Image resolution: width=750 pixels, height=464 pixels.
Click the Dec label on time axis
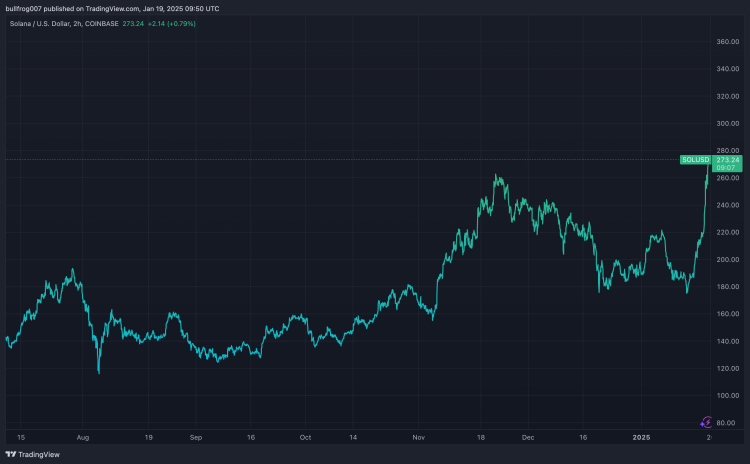tap(528, 437)
